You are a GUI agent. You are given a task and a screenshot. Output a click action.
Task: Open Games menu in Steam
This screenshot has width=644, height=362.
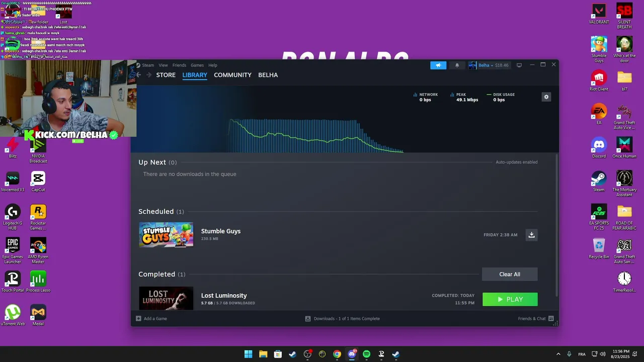[197, 65]
